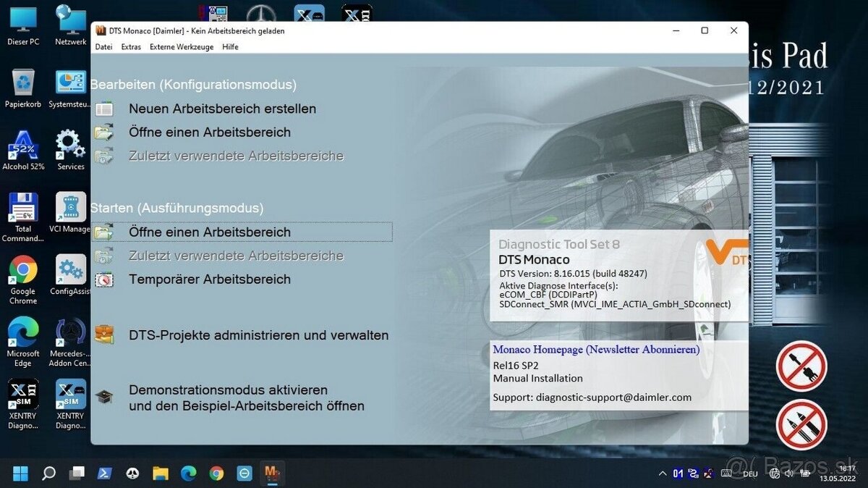The width and height of the screenshot is (868, 488).
Task: Open the volume control in the tray
Action: tap(788, 473)
